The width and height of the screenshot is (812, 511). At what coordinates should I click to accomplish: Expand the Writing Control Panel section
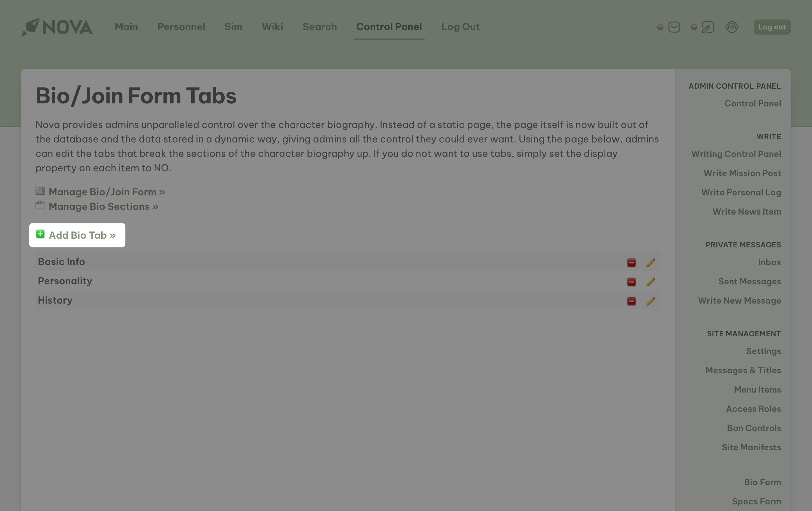point(736,154)
